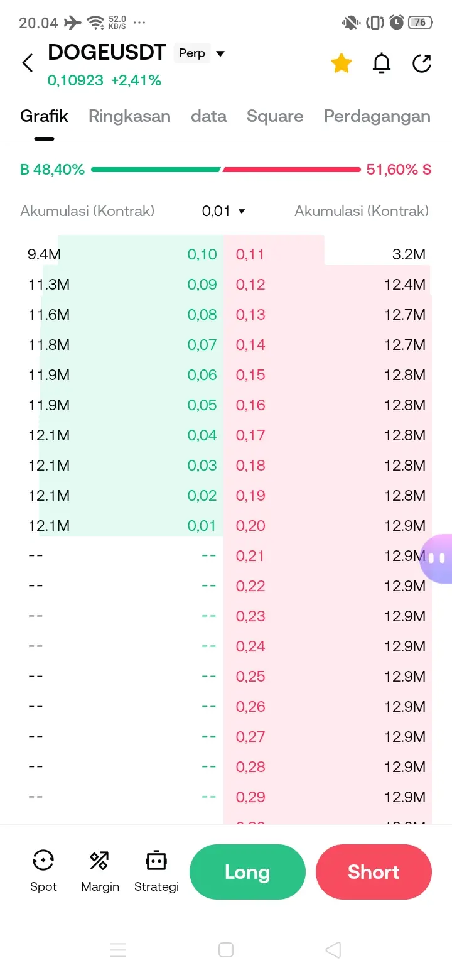Tap the red Short button
The width and height of the screenshot is (452, 980).
[x=374, y=872]
